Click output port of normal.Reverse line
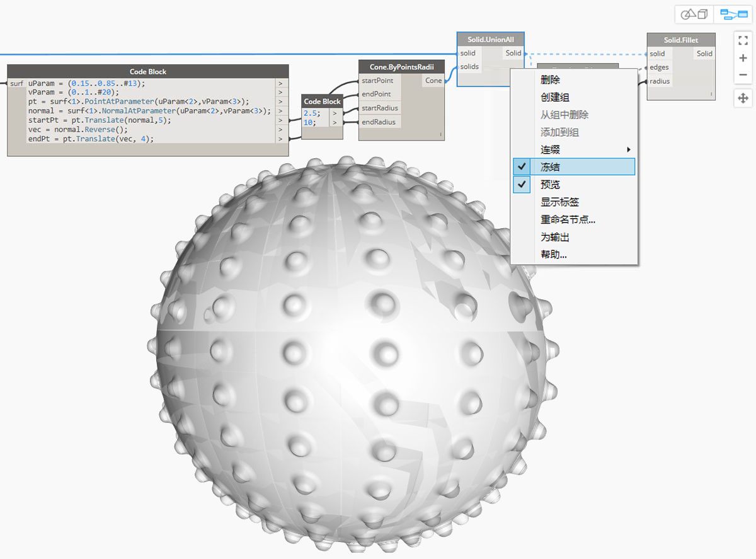Screen dimensions: 756x559 pyautogui.click(x=282, y=130)
